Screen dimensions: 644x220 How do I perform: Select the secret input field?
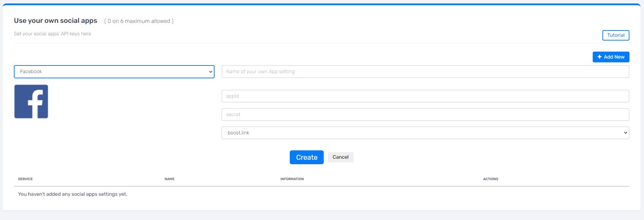click(425, 115)
